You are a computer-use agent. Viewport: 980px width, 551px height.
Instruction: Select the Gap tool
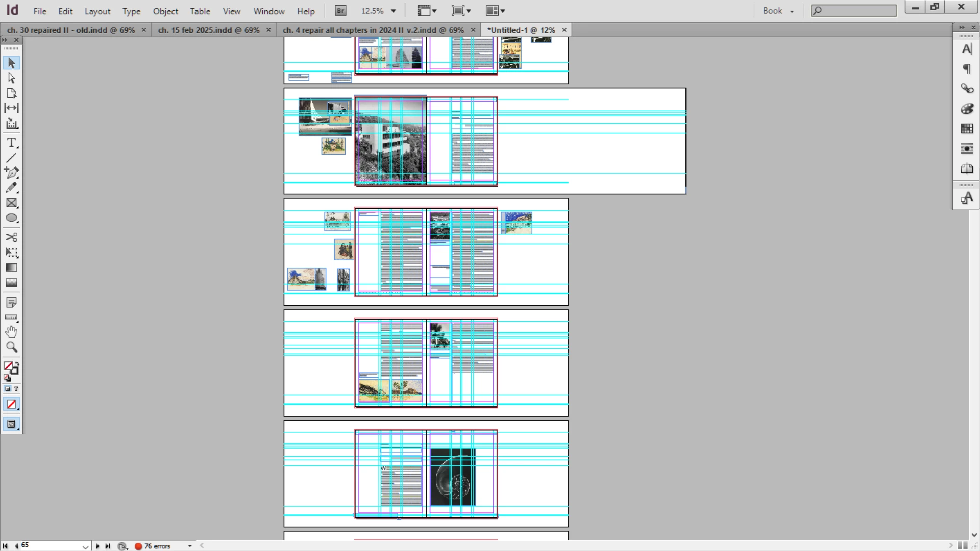[x=11, y=108]
